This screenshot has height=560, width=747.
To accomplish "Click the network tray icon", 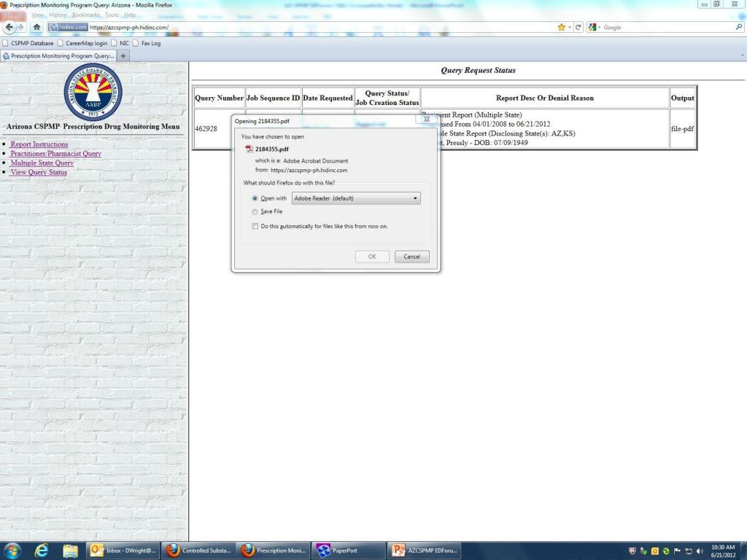I will 689,551.
